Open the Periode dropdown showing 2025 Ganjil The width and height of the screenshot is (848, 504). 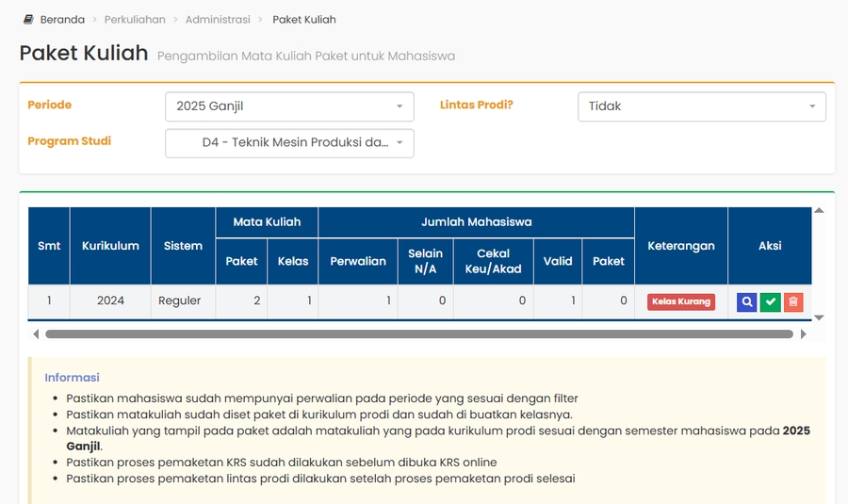pos(289,106)
